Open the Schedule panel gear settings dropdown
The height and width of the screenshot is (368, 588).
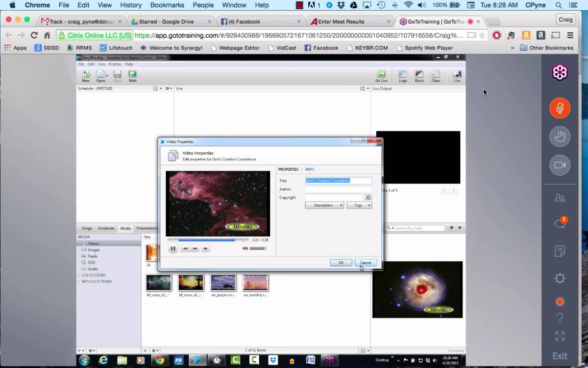point(169,88)
